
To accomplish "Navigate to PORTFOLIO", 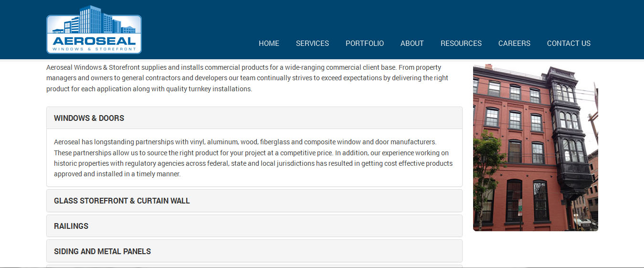I will [364, 43].
